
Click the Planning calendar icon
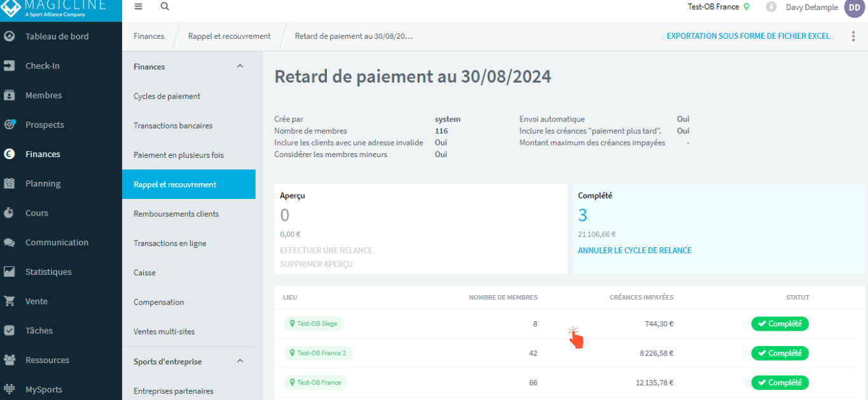pyautogui.click(x=10, y=183)
